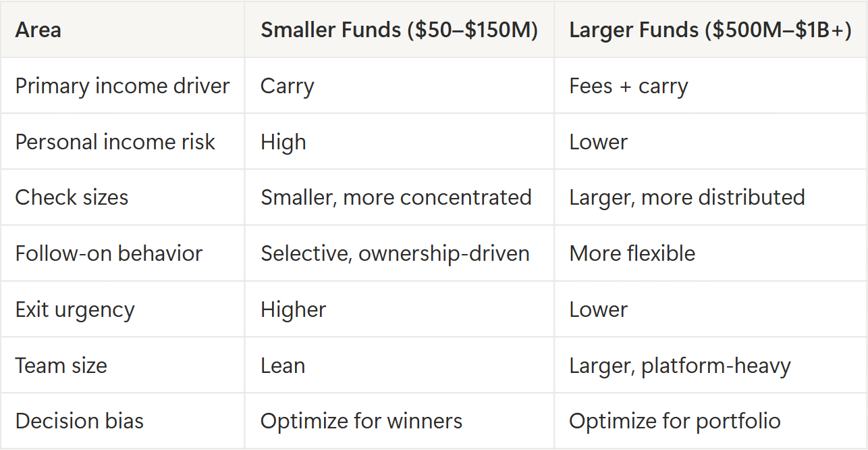Click the "High" cell for income risk

point(283,142)
